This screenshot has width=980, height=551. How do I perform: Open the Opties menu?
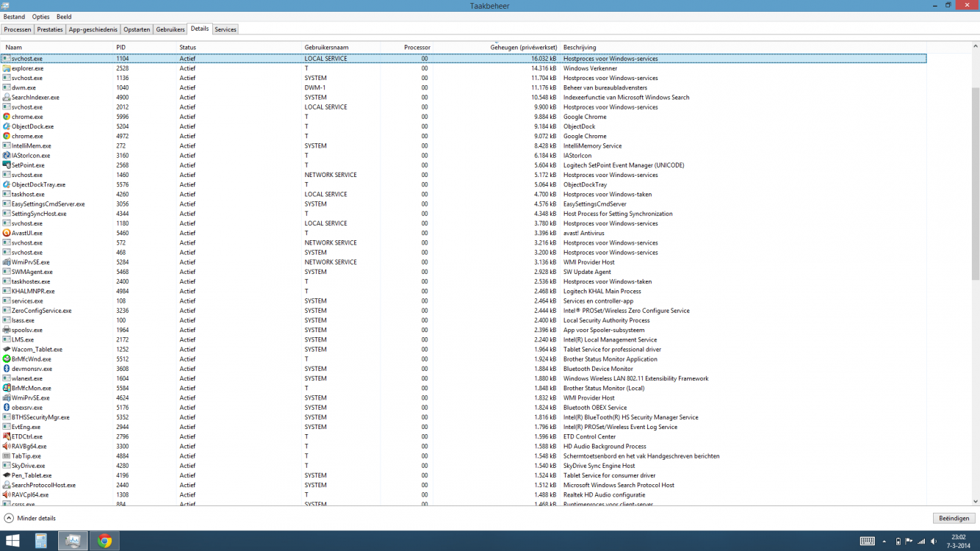point(40,16)
